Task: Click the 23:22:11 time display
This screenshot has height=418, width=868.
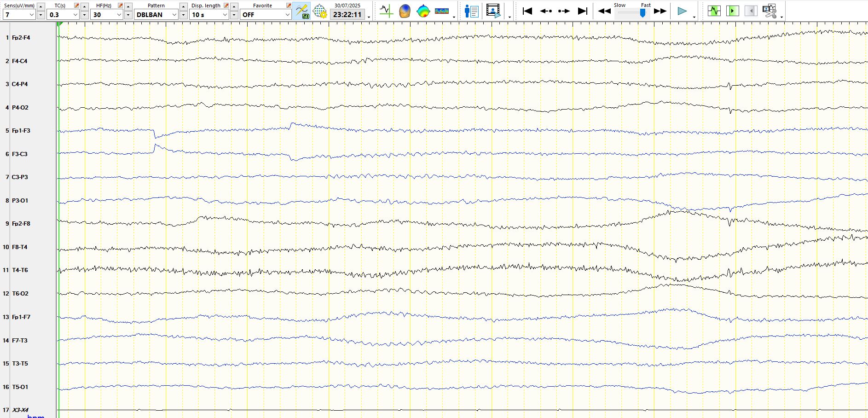Action: pos(347,15)
